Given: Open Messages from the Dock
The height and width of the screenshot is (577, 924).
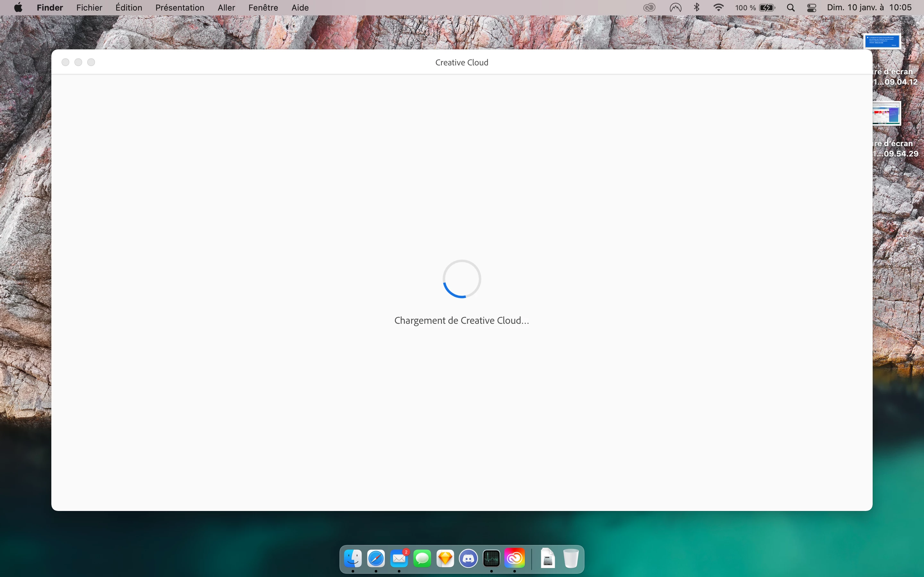Looking at the screenshot, I should (422, 559).
